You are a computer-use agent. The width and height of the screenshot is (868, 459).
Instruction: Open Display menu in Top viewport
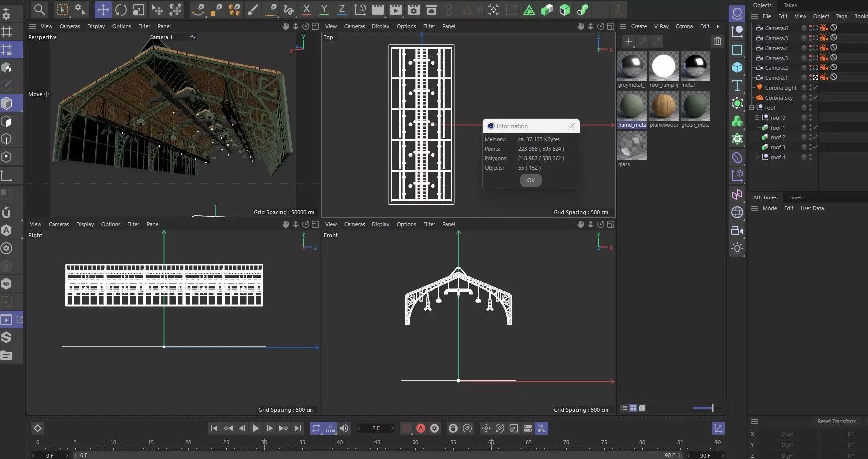pos(380,26)
